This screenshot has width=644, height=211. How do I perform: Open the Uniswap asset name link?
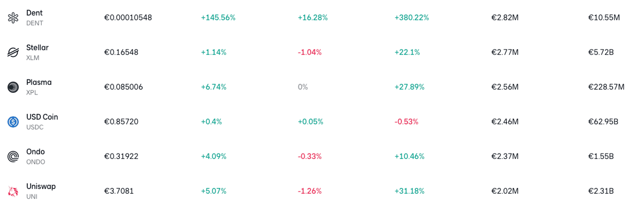tap(41, 186)
